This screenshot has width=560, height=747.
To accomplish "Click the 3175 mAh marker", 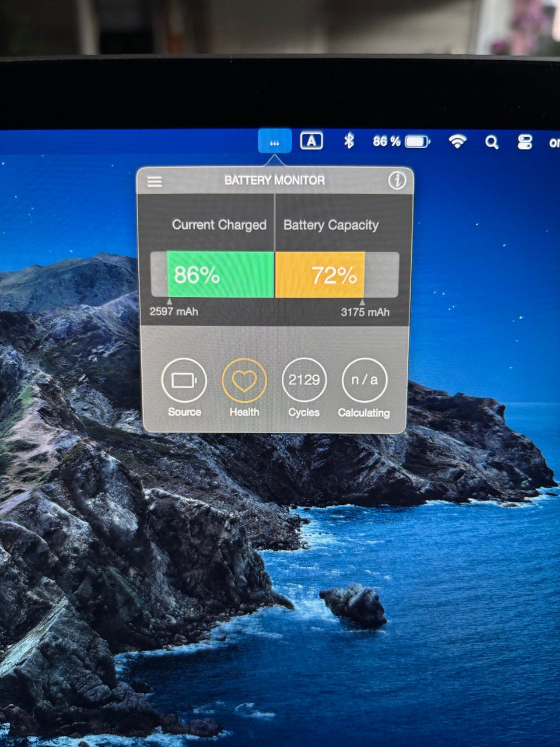I will click(365, 312).
